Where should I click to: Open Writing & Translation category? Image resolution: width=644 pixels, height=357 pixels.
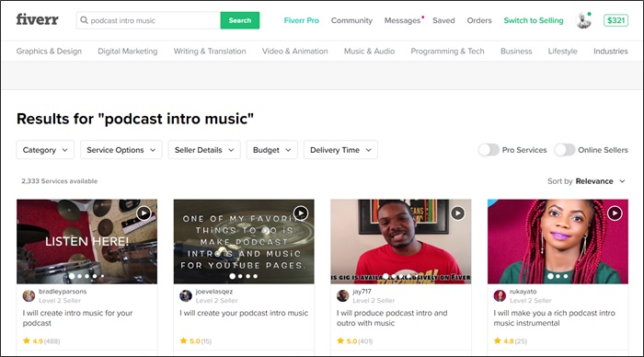pos(210,52)
